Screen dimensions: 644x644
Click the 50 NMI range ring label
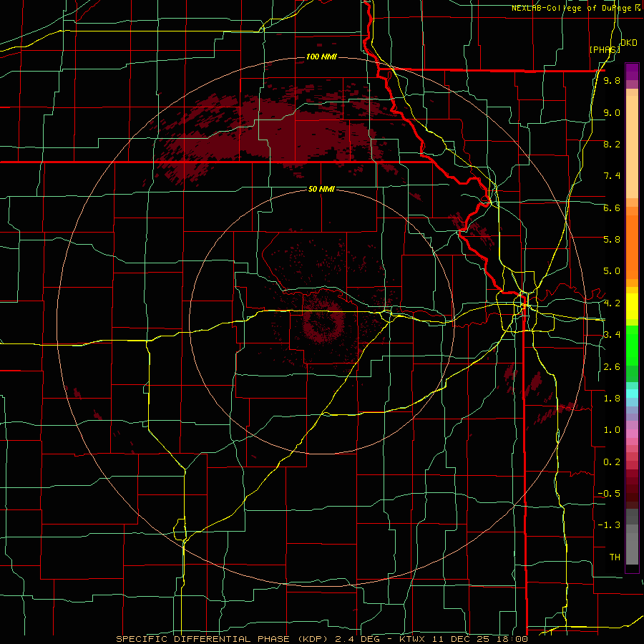tap(321, 189)
